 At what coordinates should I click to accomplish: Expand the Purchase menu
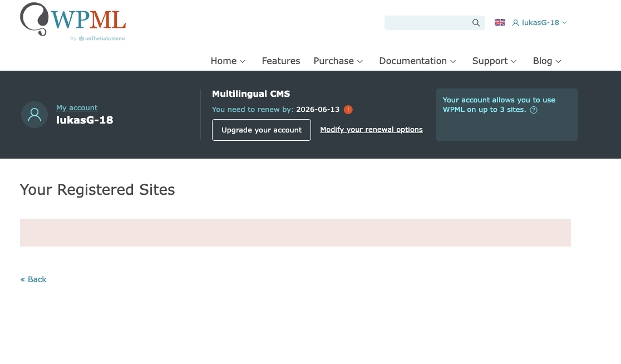pos(338,61)
